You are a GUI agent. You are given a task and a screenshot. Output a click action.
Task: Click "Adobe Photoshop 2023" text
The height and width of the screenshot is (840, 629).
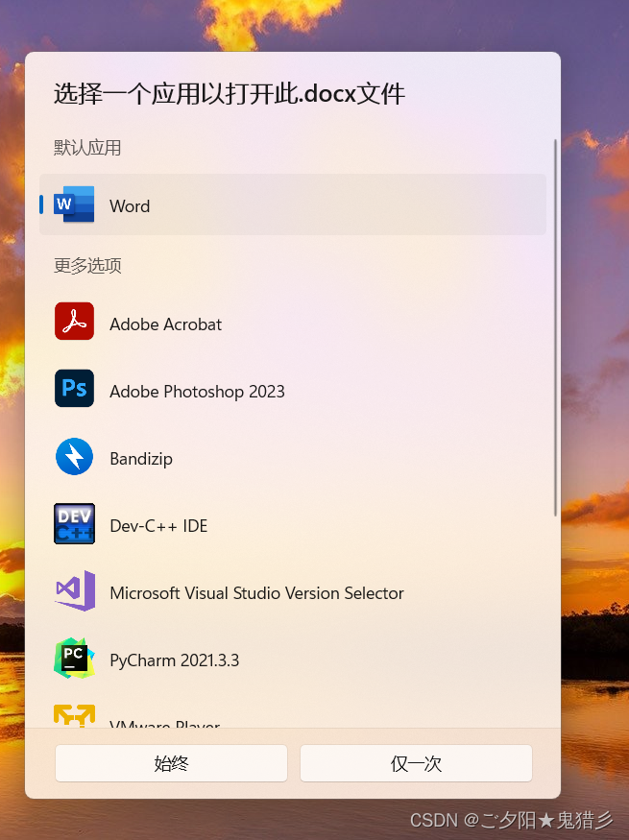click(x=197, y=392)
